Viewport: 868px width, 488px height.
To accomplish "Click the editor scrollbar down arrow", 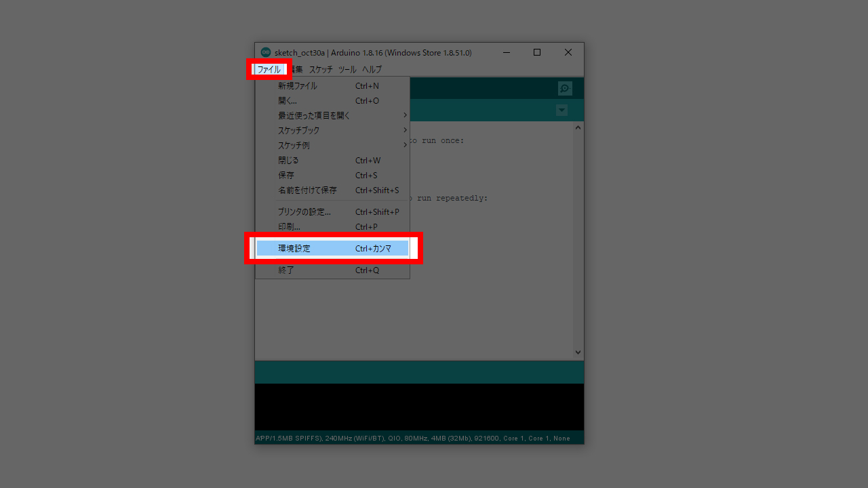I will pos(578,352).
